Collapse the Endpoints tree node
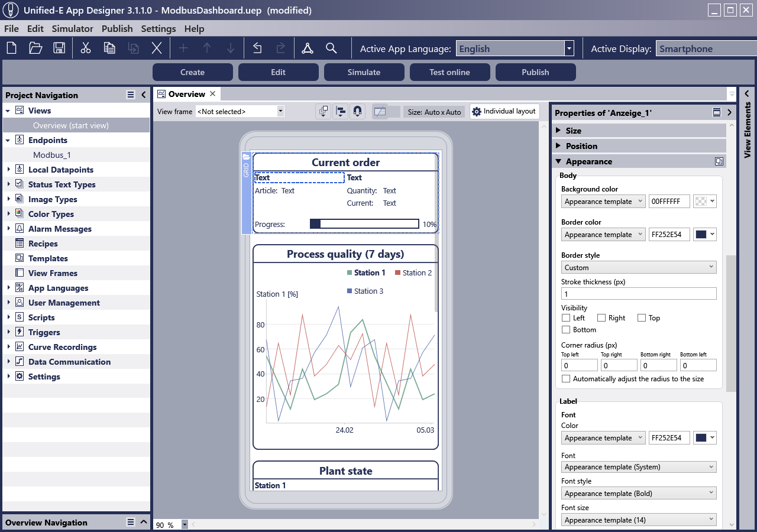 pyautogui.click(x=8, y=140)
